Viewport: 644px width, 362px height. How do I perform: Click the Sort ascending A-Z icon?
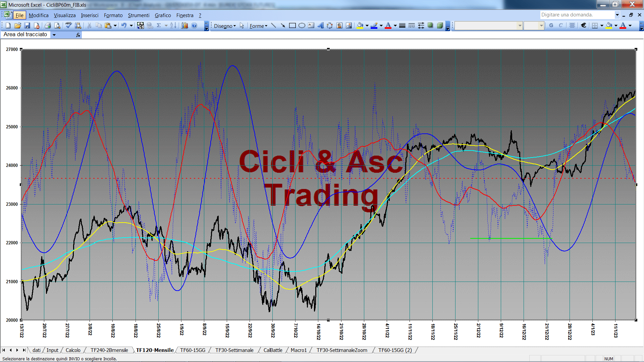173,25
